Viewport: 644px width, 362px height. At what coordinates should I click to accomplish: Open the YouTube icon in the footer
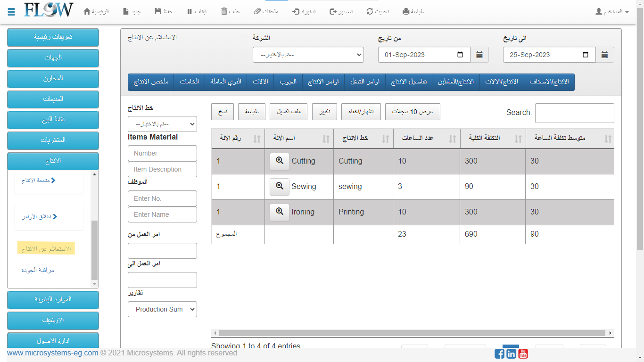[x=523, y=354]
